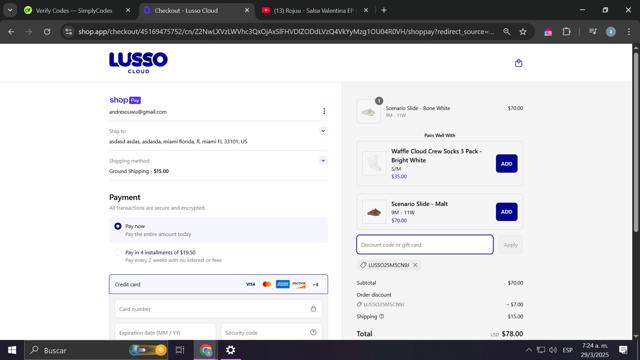
Task: View site information icon in address bar
Action: (x=69, y=31)
